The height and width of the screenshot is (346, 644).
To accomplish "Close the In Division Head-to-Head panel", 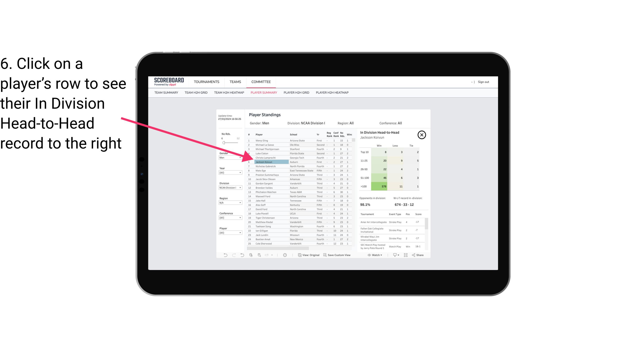I will [x=422, y=135].
